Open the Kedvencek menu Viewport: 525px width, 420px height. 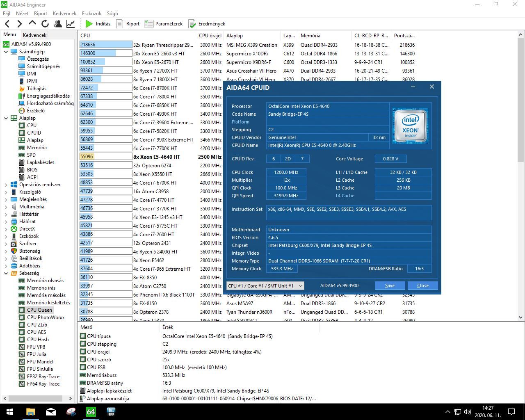pyautogui.click(x=64, y=13)
